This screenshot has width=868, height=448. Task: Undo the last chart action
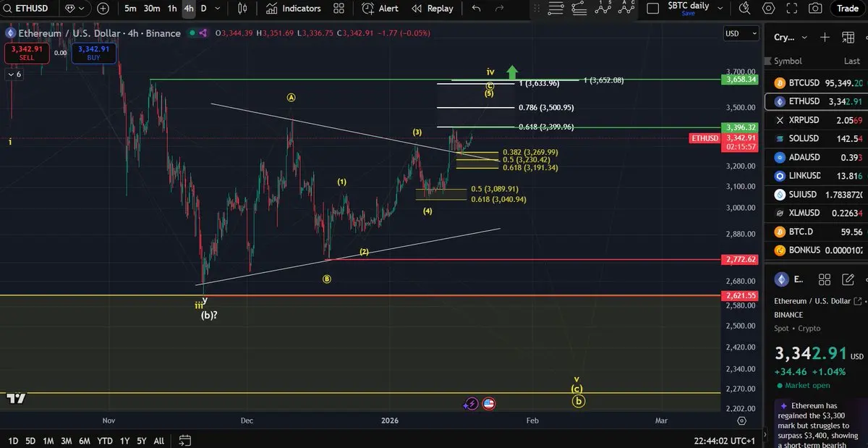click(476, 9)
